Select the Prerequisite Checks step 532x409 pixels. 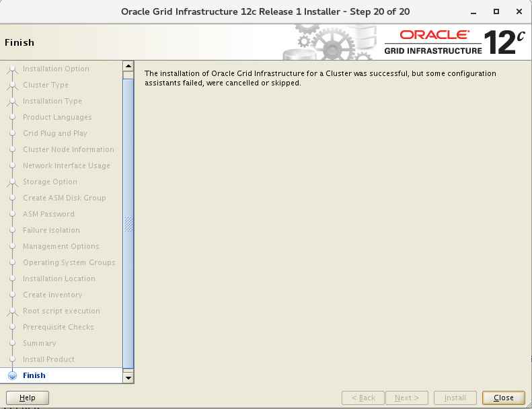(59, 327)
